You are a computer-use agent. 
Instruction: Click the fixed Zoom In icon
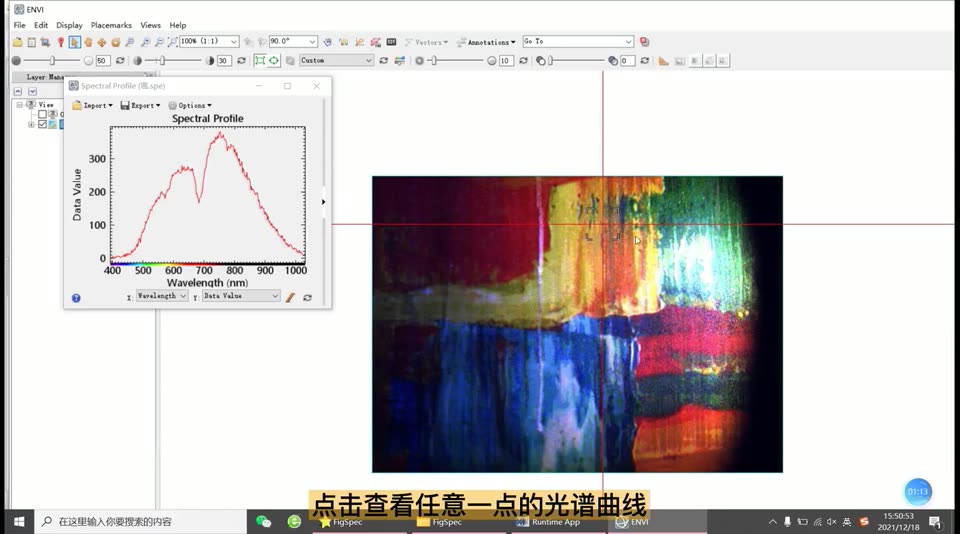click(x=145, y=42)
